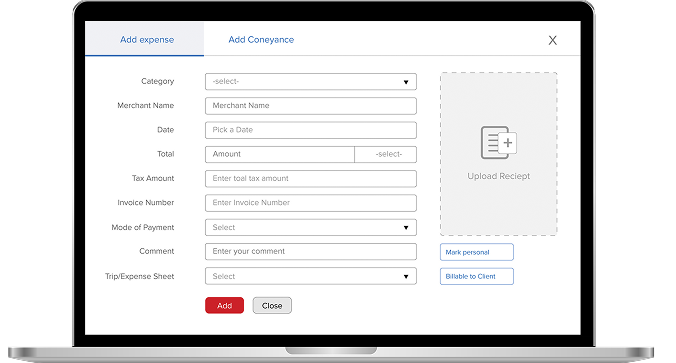Click the grey Close button
The width and height of the screenshot is (676, 363).
click(x=272, y=306)
